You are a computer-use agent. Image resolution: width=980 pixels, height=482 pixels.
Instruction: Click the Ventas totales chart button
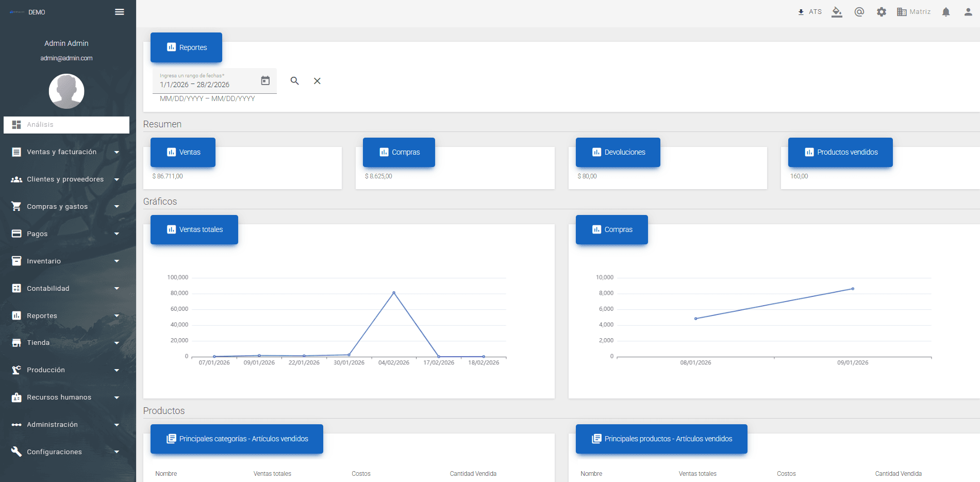coord(194,229)
